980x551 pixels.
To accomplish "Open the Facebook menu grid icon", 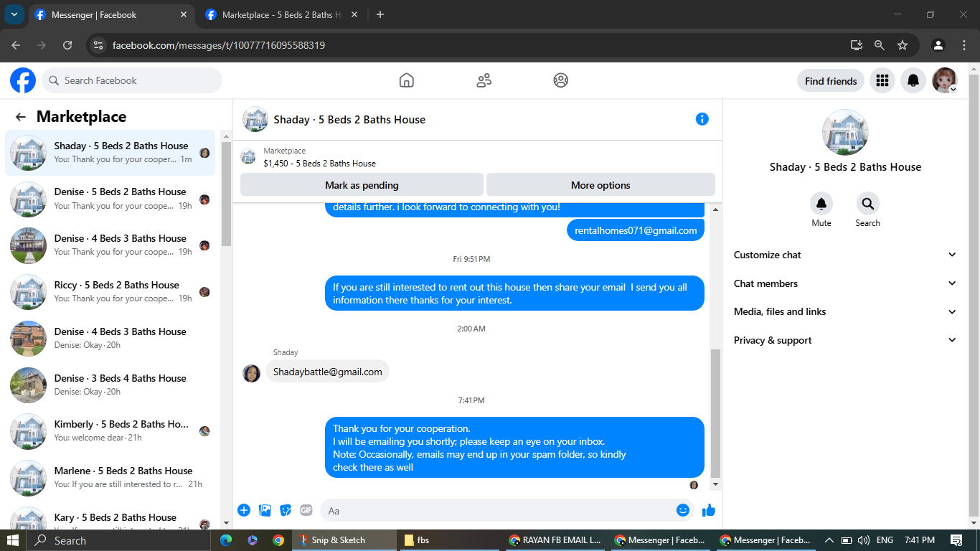I will pos(882,80).
